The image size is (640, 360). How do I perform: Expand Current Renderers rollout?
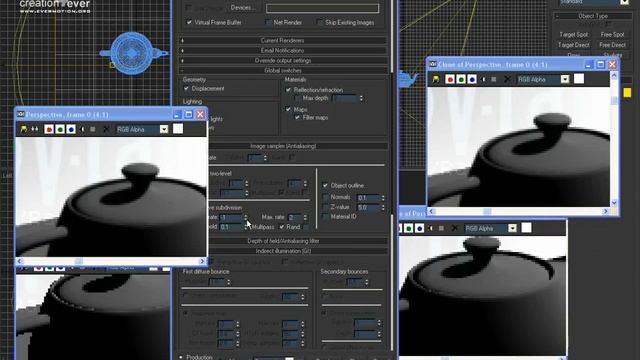[x=283, y=40]
